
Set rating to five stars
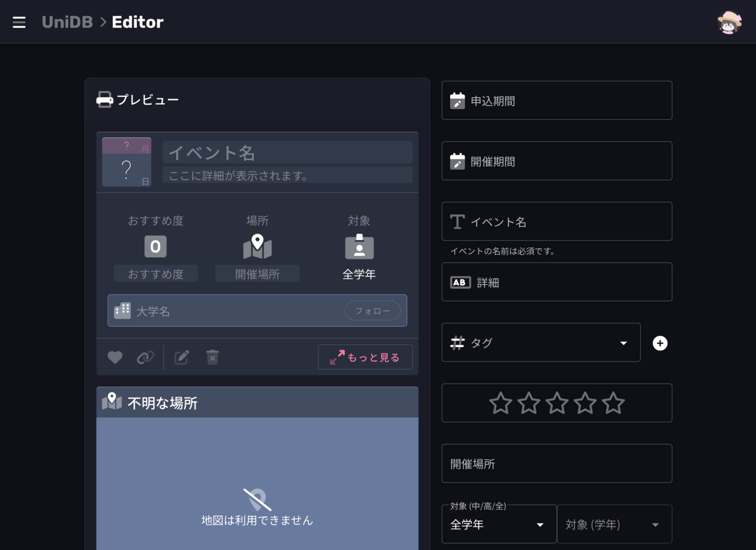[x=614, y=403]
